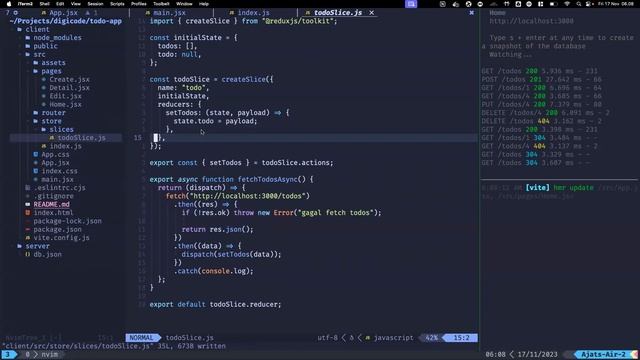The width and height of the screenshot is (640, 360).
Task: Open db.json in file tree
Action: pos(47,254)
